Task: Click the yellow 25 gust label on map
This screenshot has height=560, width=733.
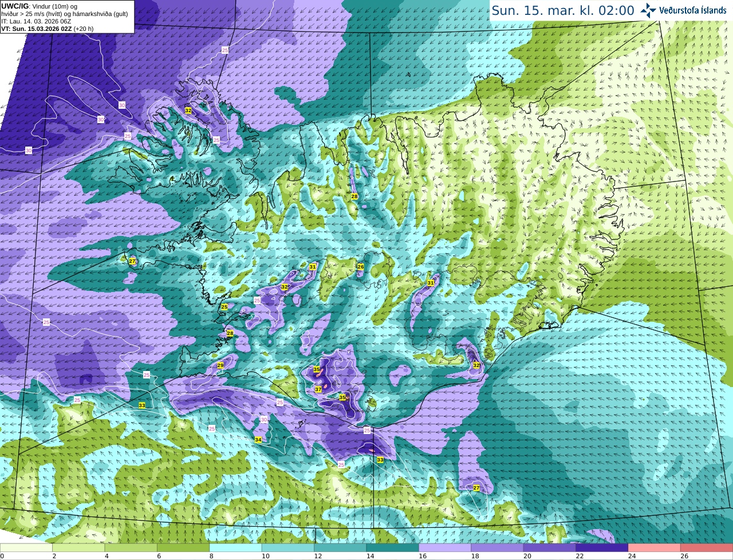Action: pos(224,307)
